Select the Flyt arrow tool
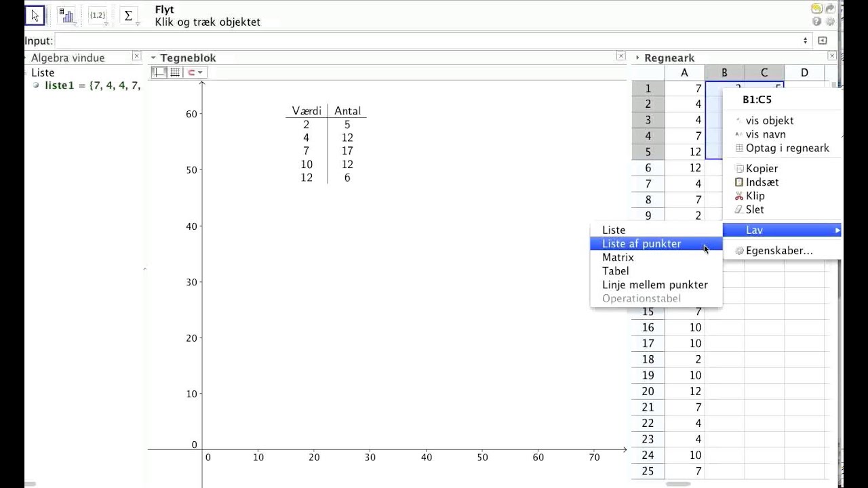 click(x=35, y=16)
